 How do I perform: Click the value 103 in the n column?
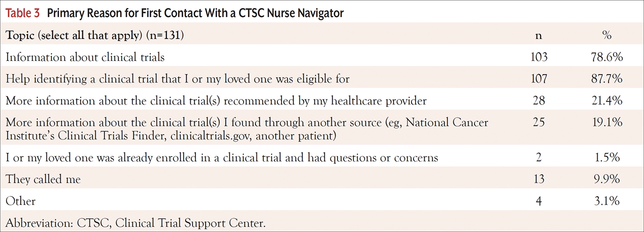tap(538, 56)
